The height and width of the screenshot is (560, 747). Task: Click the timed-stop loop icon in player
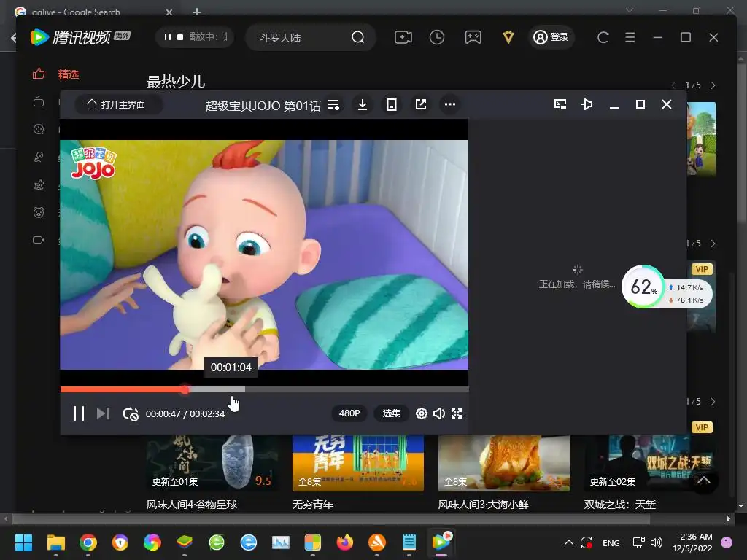(130, 414)
